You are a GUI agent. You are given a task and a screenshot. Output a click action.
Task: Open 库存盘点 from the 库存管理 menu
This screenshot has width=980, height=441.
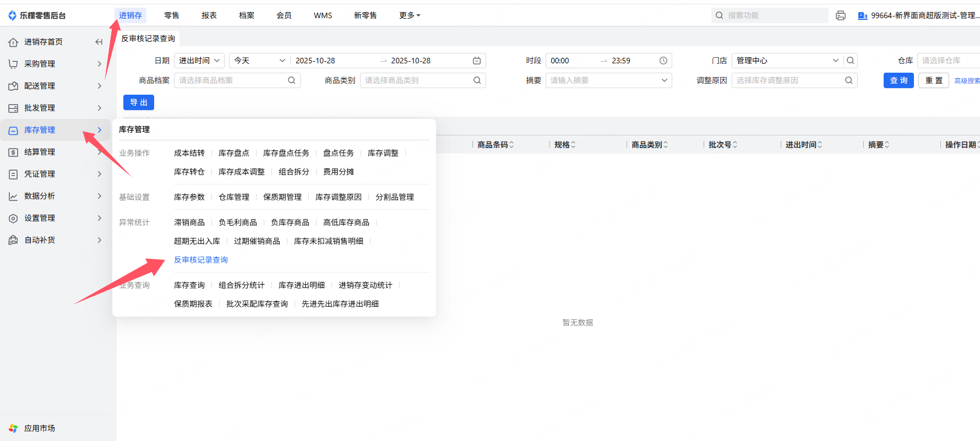(234, 153)
